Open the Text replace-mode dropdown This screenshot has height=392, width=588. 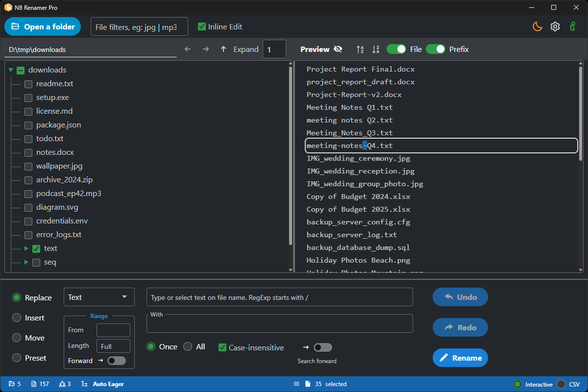tap(99, 297)
